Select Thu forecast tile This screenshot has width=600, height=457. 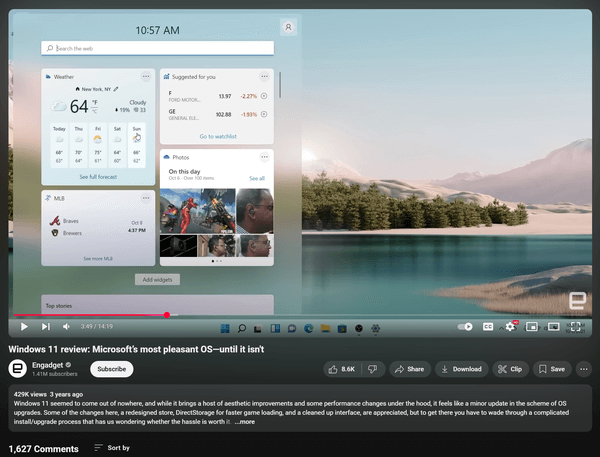tap(79, 145)
